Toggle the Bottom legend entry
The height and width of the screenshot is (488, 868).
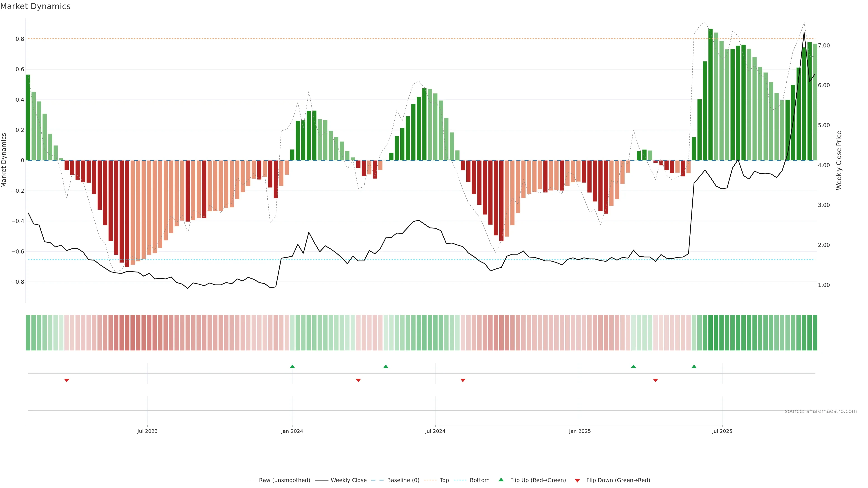click(479, 480)
